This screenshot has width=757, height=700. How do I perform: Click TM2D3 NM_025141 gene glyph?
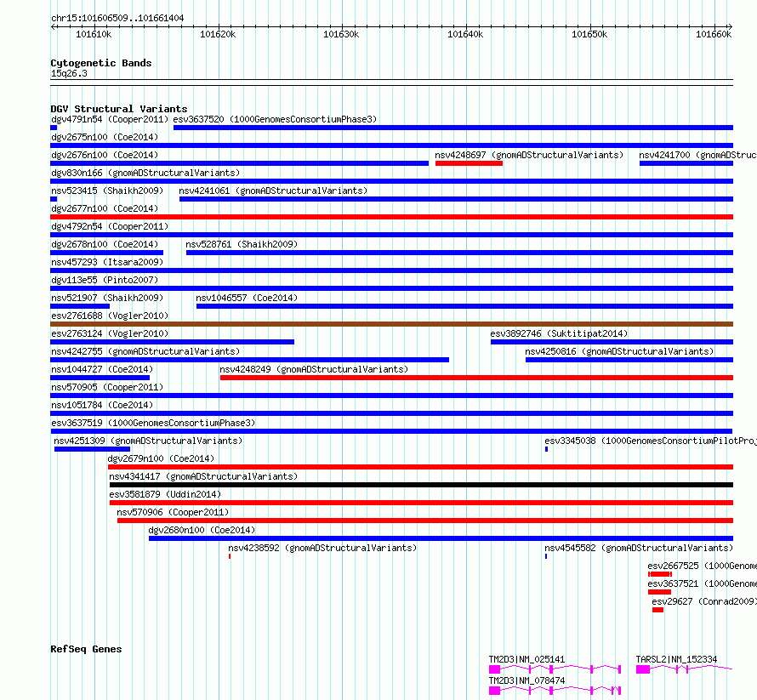click(555, 669)
